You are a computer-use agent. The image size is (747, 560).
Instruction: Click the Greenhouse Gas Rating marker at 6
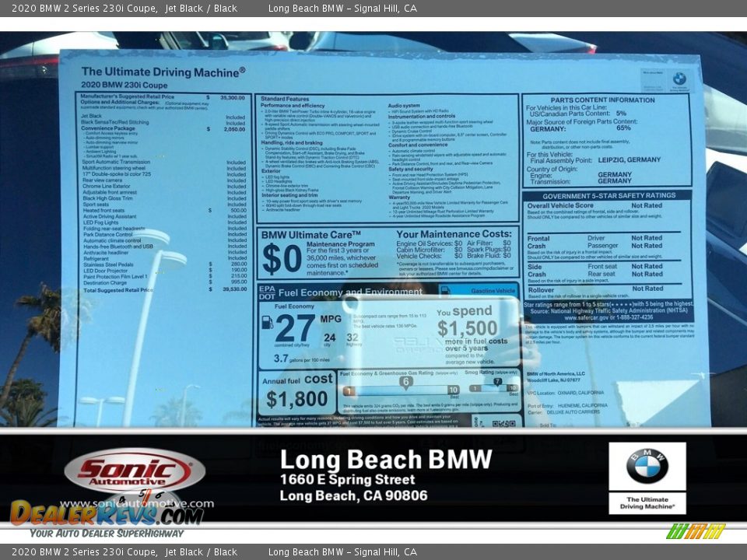pos(405,381)
